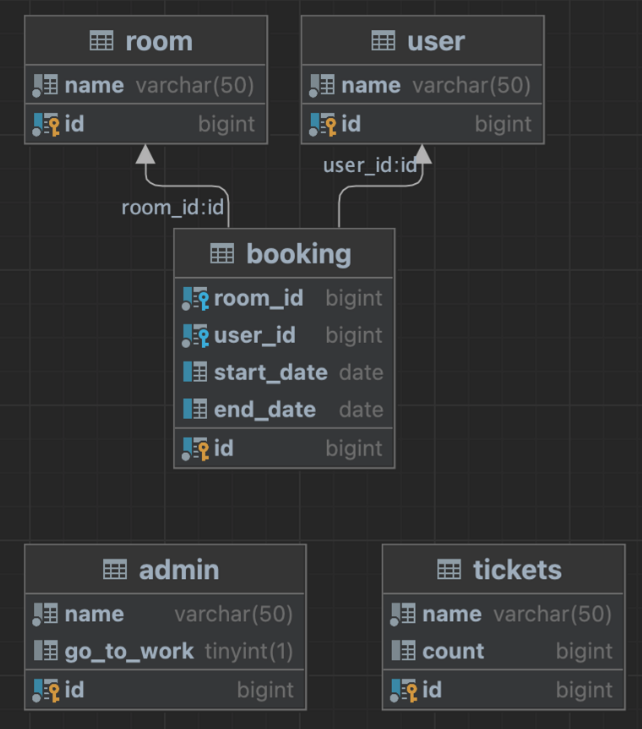
Task: Select the admin table title
Action: click(x=179, y=570)
